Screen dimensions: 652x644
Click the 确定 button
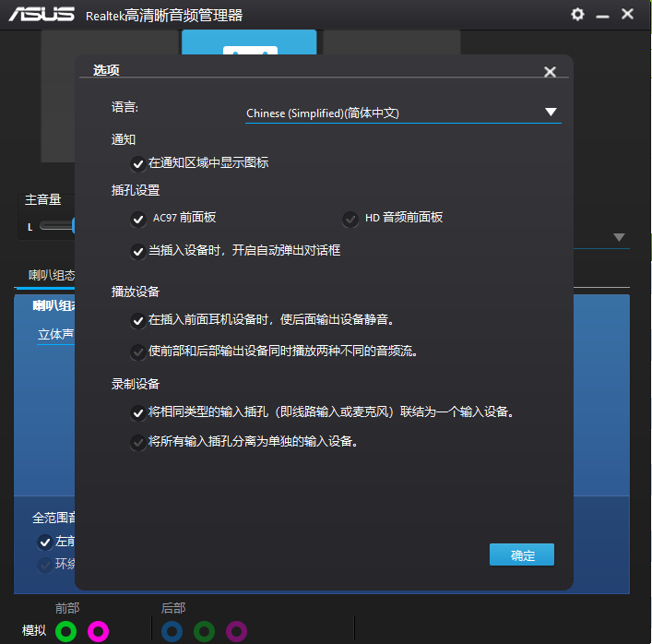(522, 555)
